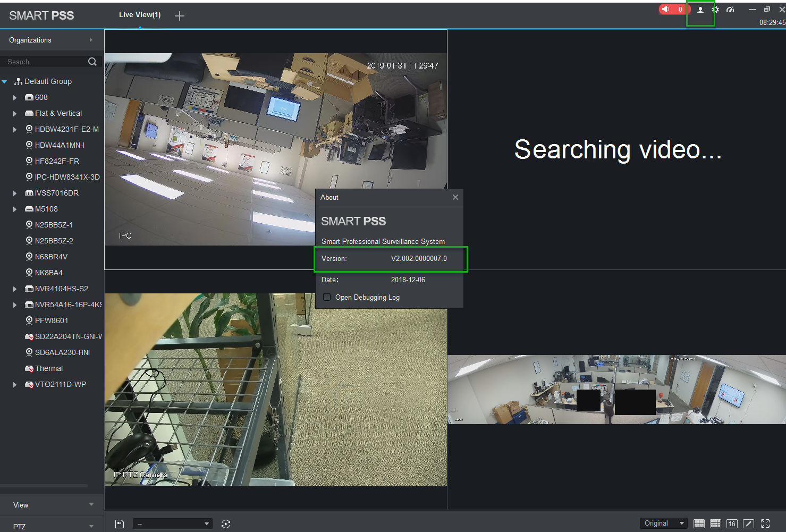Click the HDW44A1MN-I camera icon
The height and width of the screenshot is (532, 786).
29,145
